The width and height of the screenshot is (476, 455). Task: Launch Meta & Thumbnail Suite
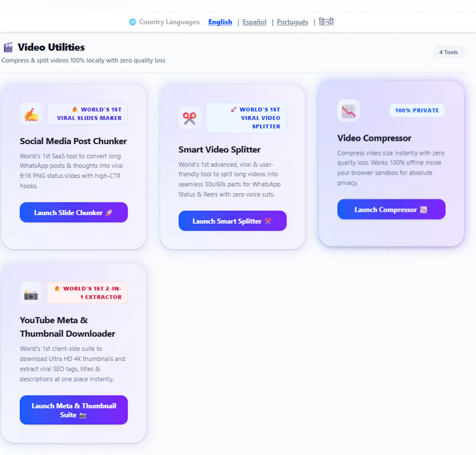coord(74,410)
